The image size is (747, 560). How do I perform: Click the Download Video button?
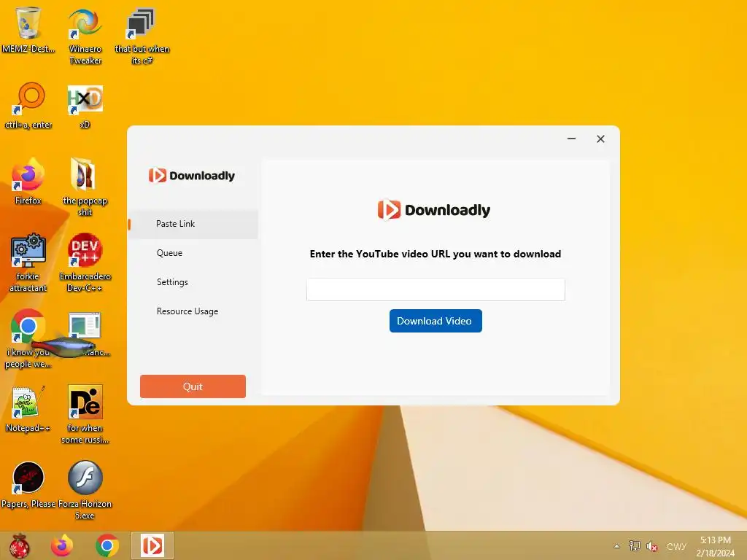tap(436, 321)
